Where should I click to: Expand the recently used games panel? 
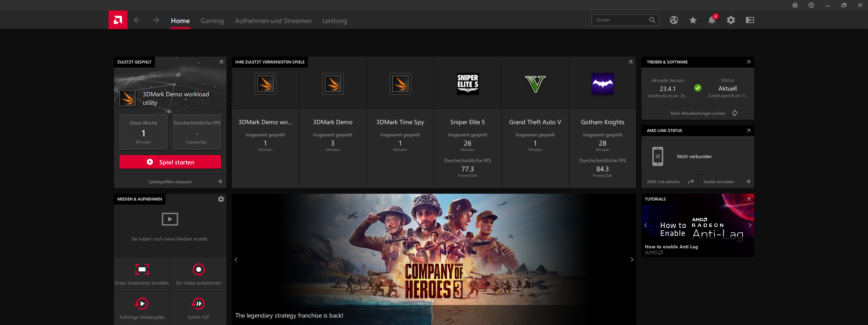631,62
